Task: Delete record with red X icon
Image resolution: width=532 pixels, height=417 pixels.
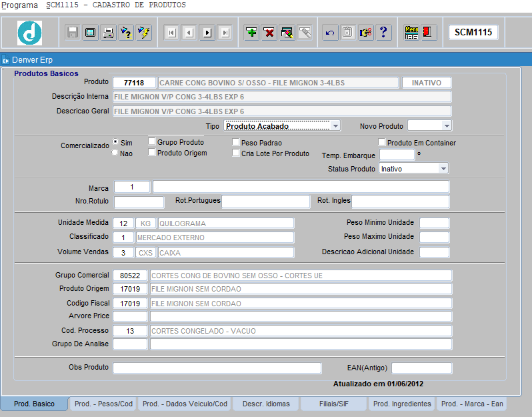Action: (269, 33)
